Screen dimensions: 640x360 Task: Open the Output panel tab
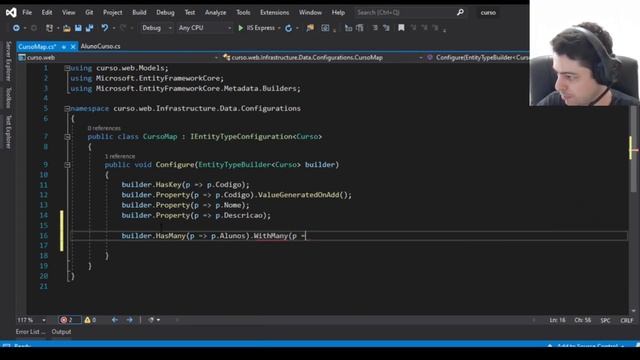click(x=61, y=332)
